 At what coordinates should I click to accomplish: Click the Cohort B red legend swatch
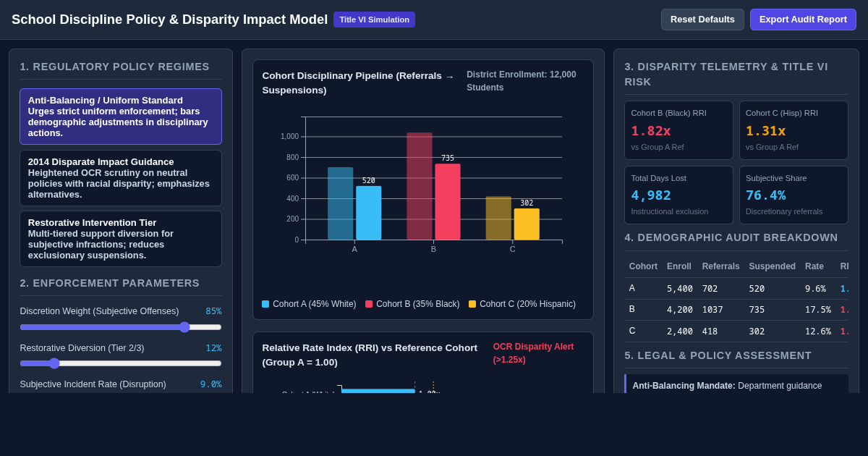pyautogui.click(x=369, y=304)
